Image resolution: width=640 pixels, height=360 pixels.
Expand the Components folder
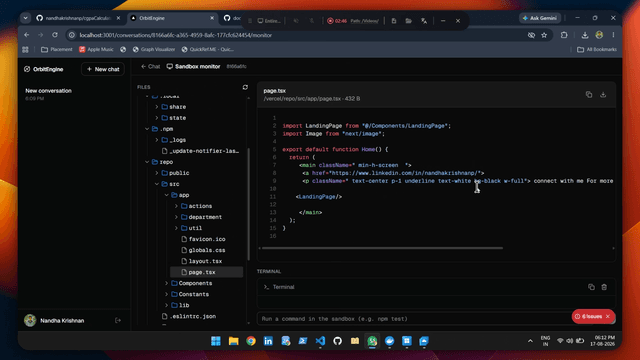[x=167, y=283]
